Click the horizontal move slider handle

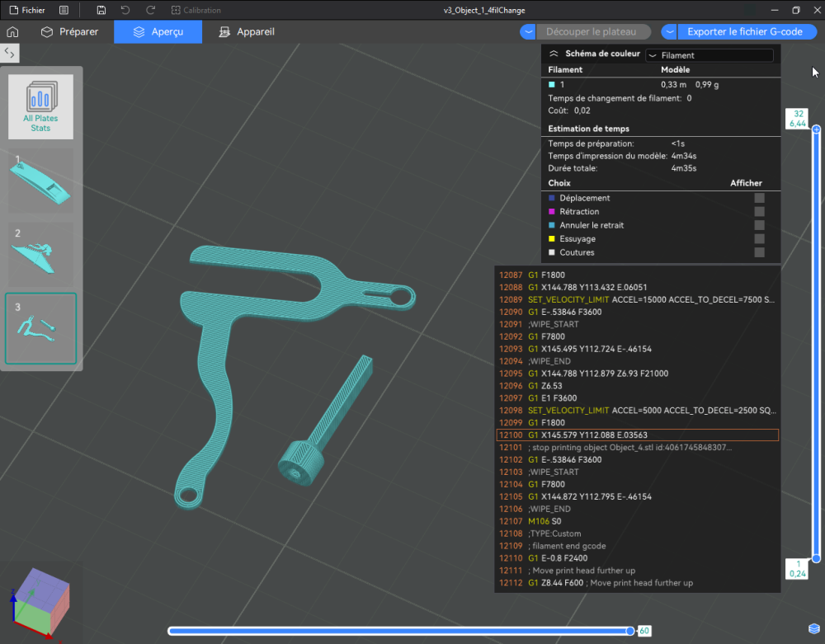tap(630, 631)
